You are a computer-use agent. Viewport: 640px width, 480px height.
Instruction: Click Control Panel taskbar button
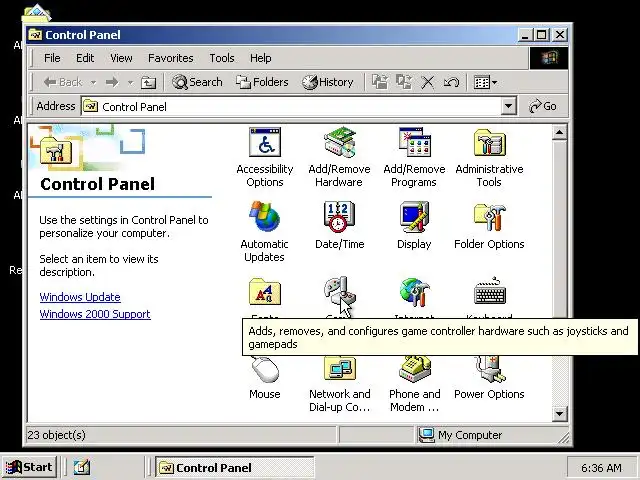pyautogui.click(x=235, y=467)
